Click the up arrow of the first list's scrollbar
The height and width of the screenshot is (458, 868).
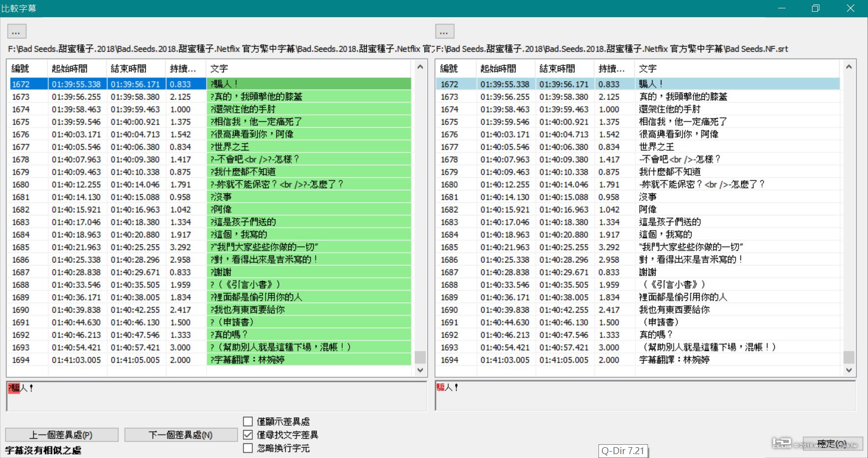(x=420, y=67)
